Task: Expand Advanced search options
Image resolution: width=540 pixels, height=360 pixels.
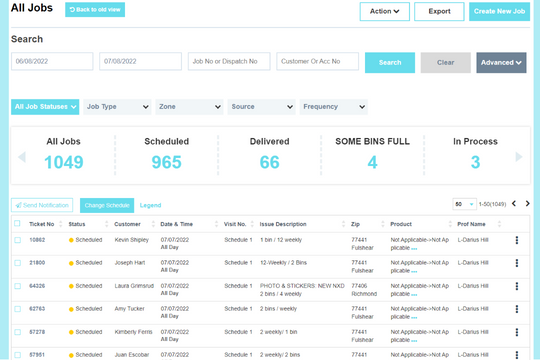Action: pyautogui.click(x=501, y=62)
